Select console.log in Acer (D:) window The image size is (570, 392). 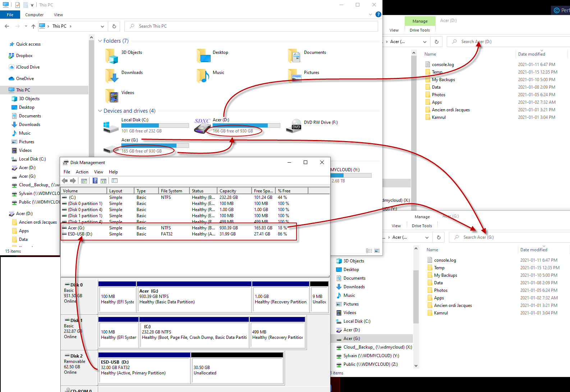(x=443, y=65)
